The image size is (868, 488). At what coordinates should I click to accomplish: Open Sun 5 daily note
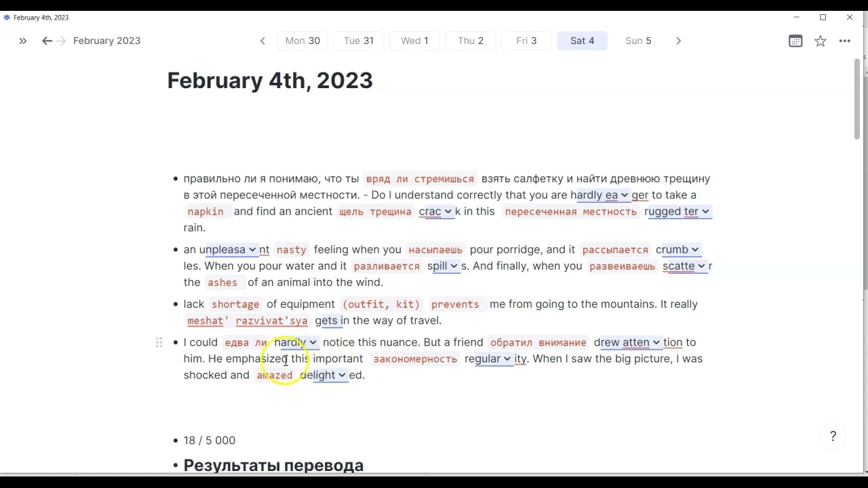[638, 41]
